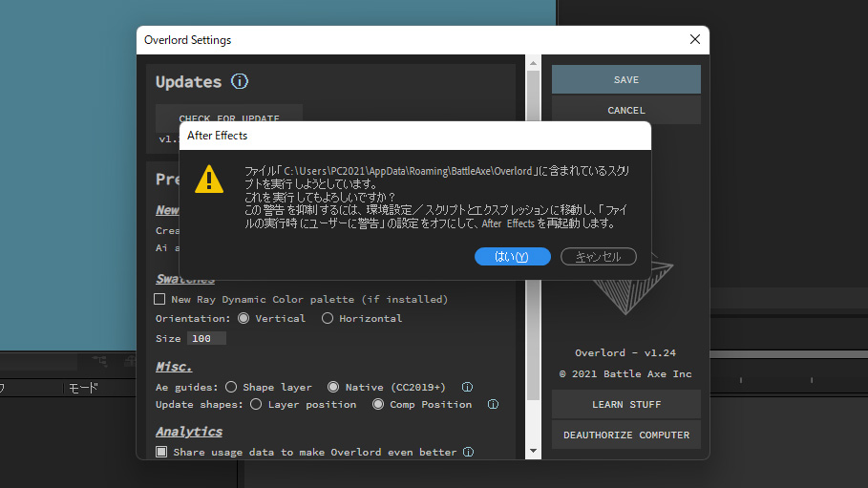Image resolution: width=868 pixels, height=488 pixels.
Task: Choose Shape layer for Ae guides
Action: [231, 387]
